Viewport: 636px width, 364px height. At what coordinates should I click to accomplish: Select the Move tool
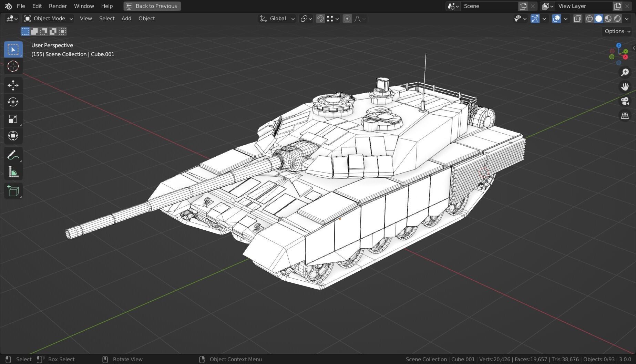coord(13,85)
